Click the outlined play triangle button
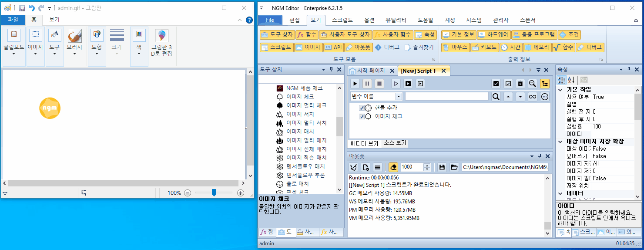The width and height of the screenshot is (644, 250). tap(396, 83)
